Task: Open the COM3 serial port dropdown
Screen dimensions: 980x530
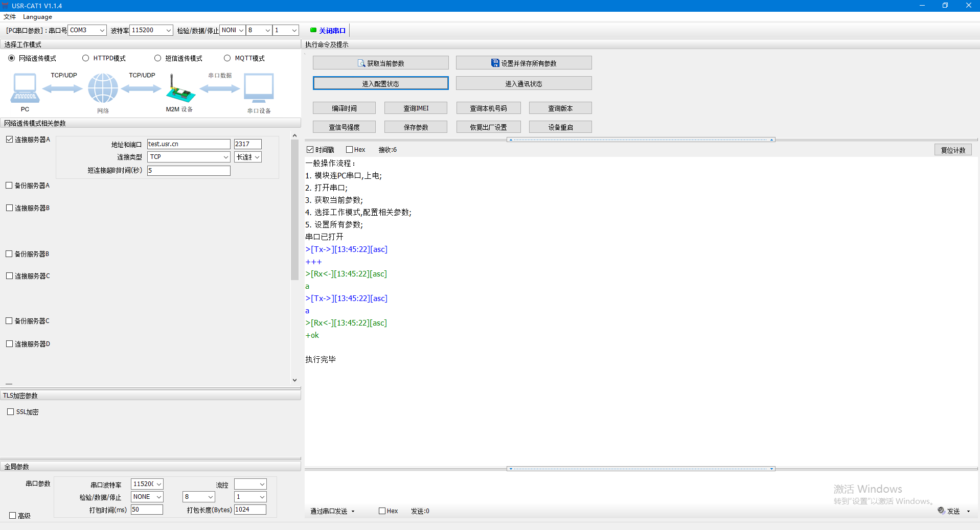Action: pos(87,30)
